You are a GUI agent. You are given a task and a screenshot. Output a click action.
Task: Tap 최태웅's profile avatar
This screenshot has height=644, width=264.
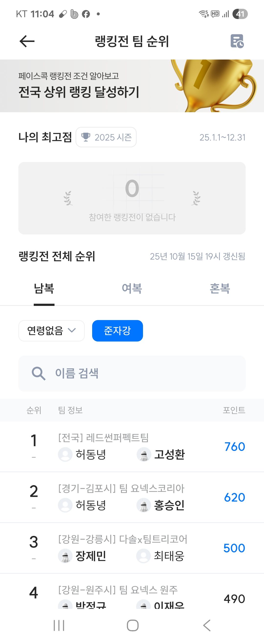click(x=144, y=556)
